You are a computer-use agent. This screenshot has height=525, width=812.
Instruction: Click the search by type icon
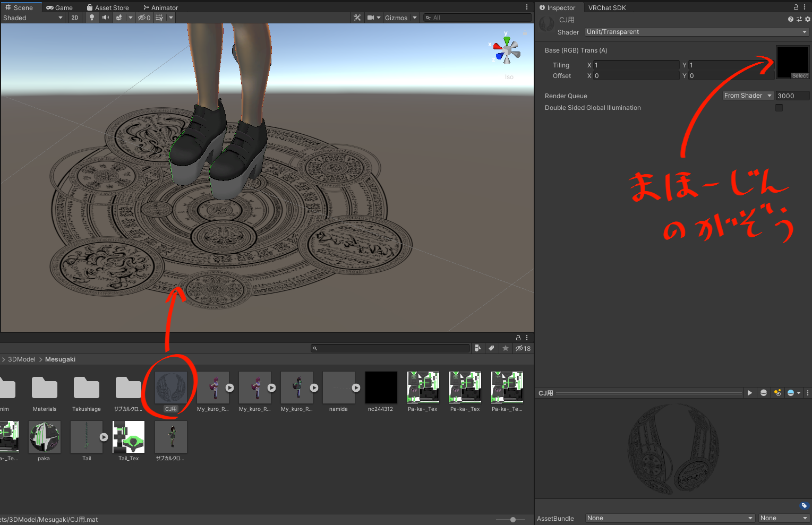click(x=477, y=348)
